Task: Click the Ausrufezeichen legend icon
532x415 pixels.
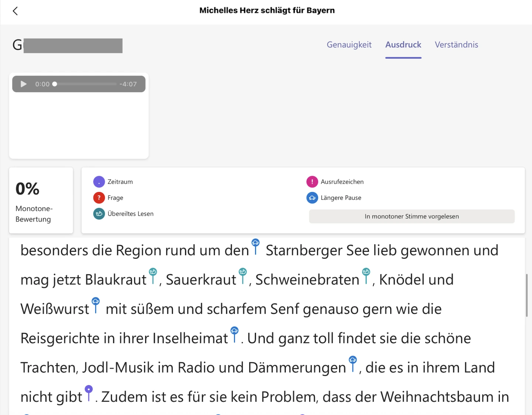Action: pos(312,182)
